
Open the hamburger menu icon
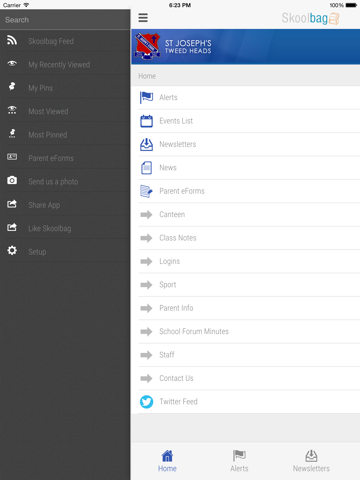pos(143,18)
